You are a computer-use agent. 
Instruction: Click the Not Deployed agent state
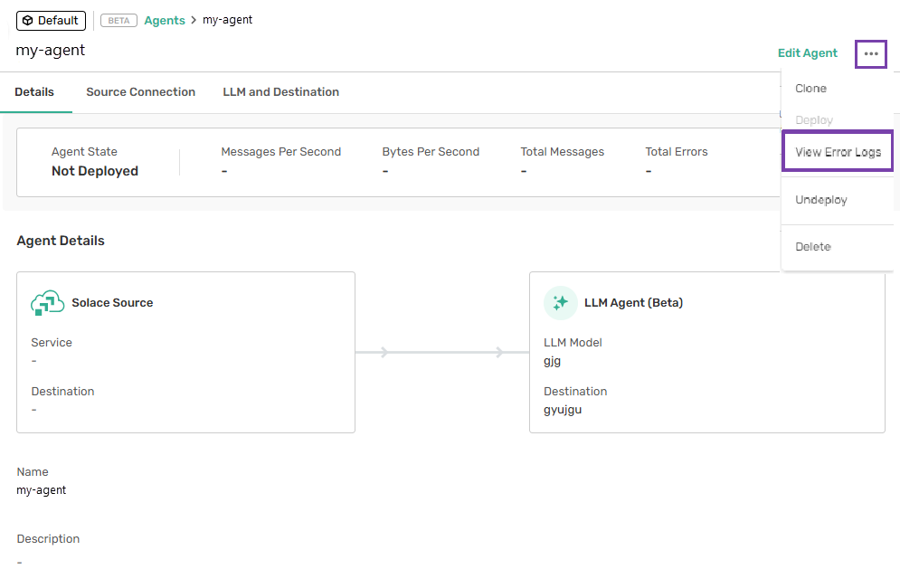(x=95, y=171)
